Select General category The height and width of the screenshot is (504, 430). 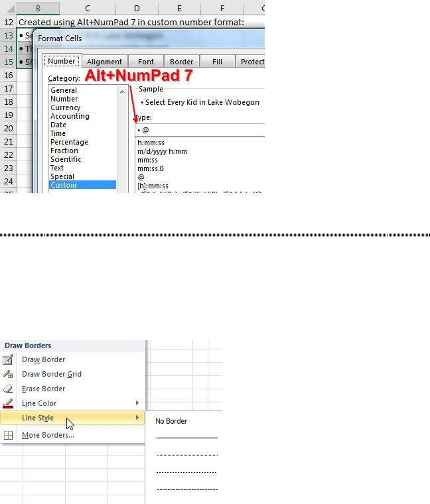click(x=83, y=90)
